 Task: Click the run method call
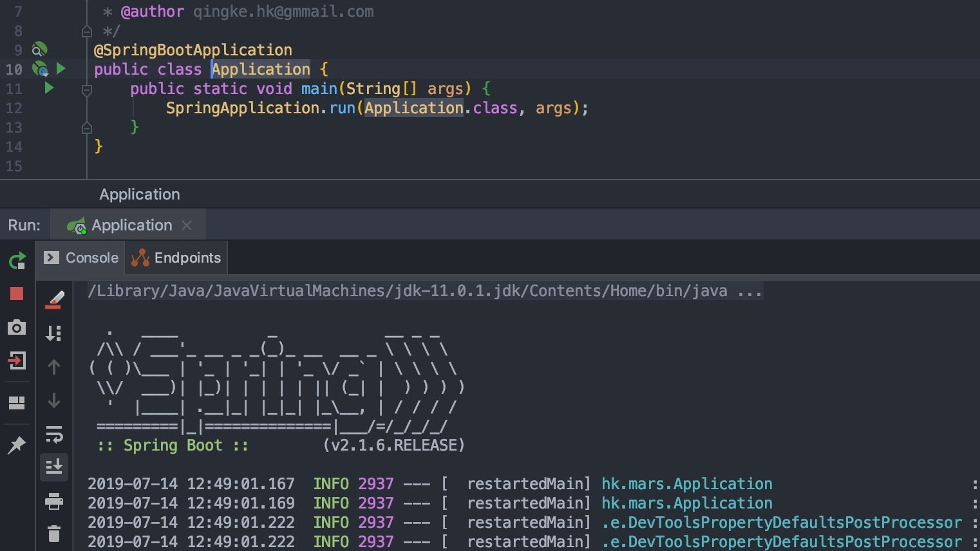[x=342, y=108]
